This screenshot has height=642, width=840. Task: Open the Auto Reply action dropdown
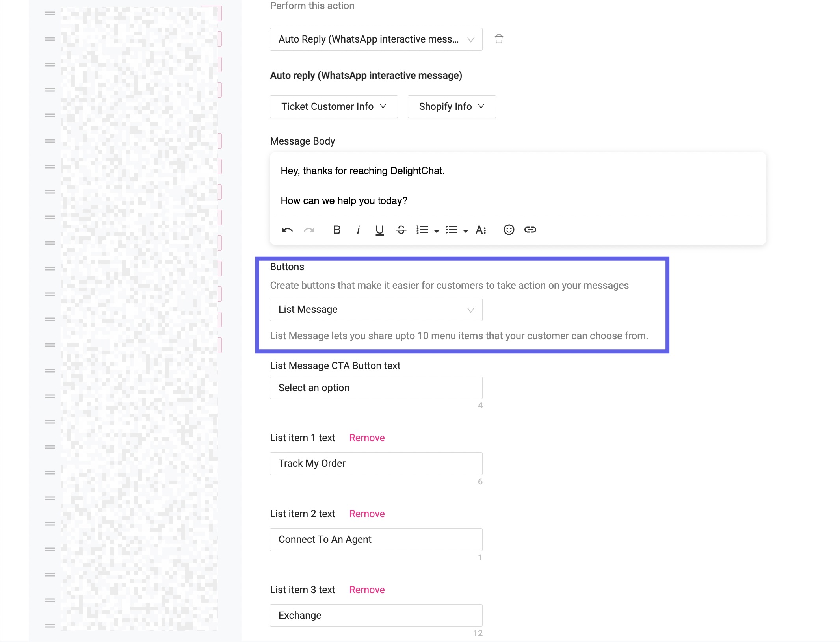(x=376, y=39)
